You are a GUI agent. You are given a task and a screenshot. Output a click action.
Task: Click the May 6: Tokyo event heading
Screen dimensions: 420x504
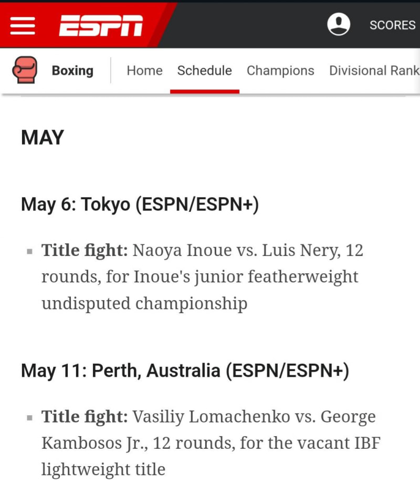140,204
